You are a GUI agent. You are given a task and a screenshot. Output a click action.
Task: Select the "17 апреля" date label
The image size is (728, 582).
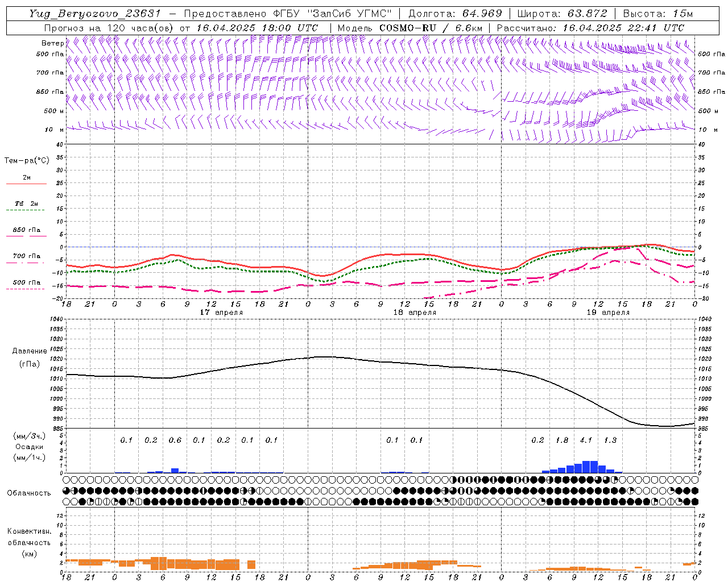(221, 313)
